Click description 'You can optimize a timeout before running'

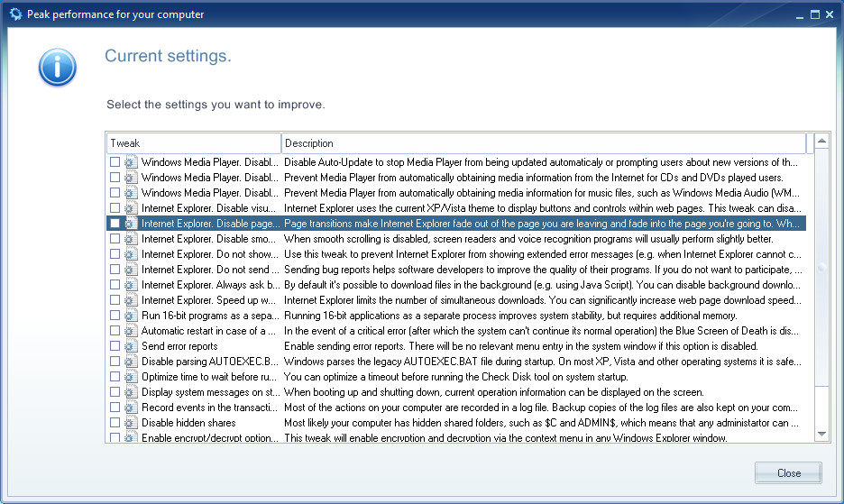(x=455, y=377)
